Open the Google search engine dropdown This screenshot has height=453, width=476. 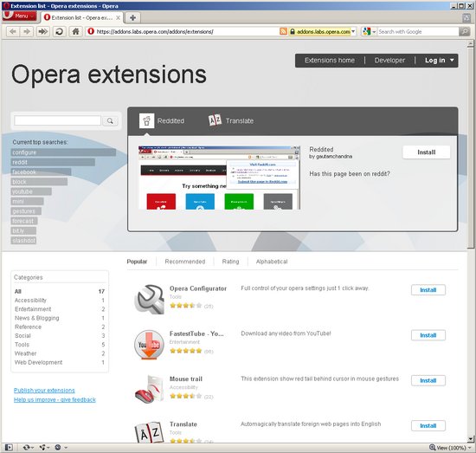click(370, 31)
